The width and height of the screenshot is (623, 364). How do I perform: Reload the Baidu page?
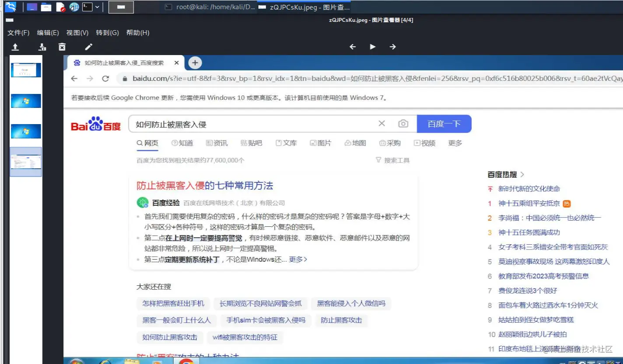click(x=105, y=79)
